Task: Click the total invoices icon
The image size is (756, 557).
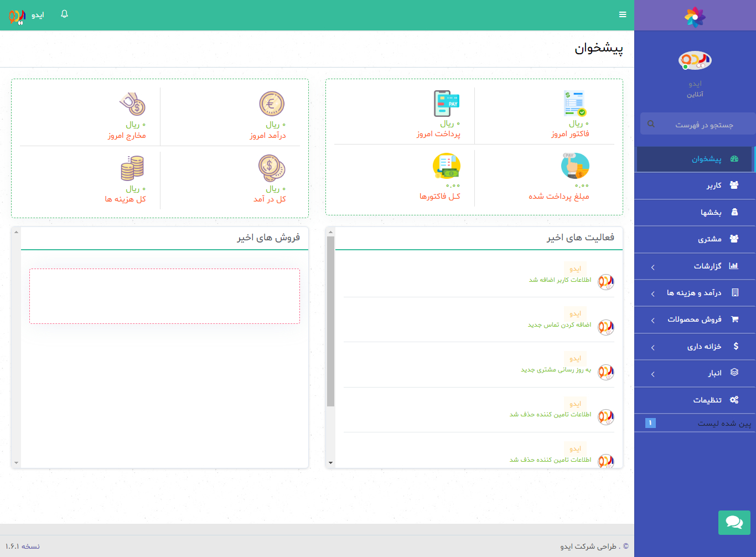Action: pos(446,166)
